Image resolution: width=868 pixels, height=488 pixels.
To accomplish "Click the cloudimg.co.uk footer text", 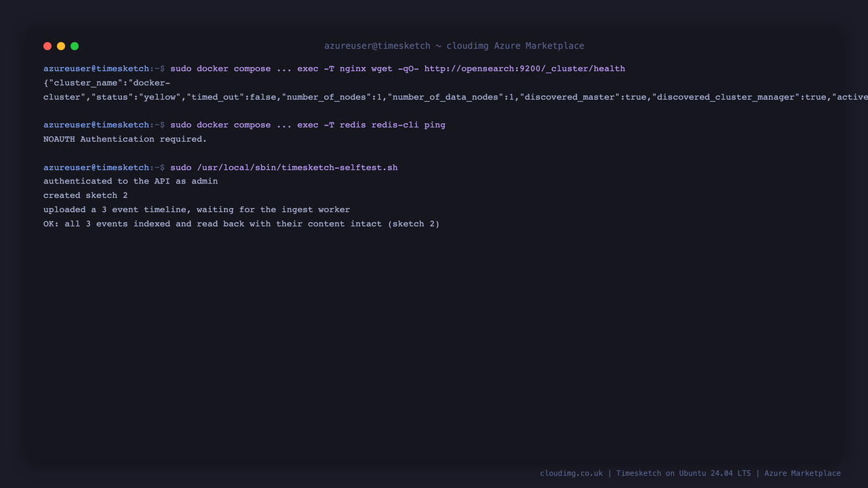I will tap(571, 473).
